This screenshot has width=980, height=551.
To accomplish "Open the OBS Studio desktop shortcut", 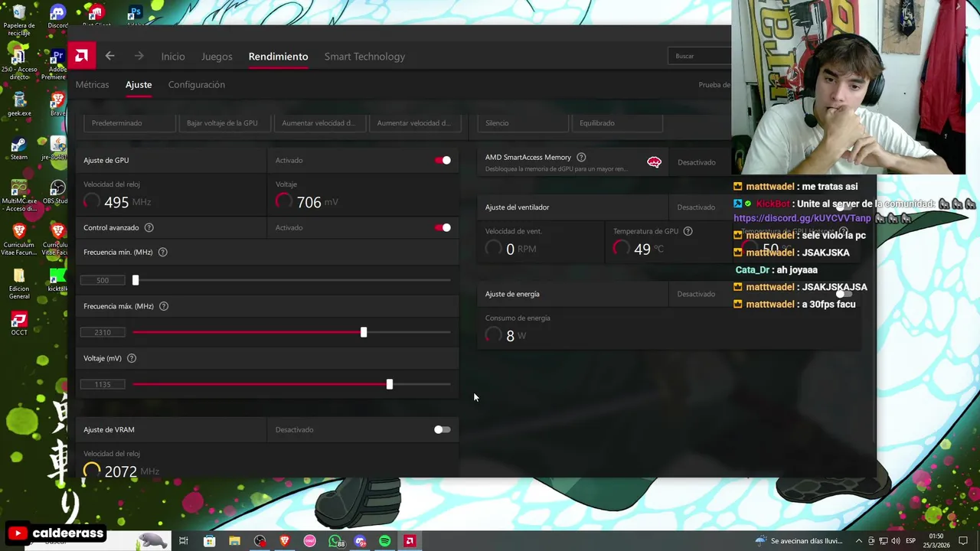I will 57,192.
